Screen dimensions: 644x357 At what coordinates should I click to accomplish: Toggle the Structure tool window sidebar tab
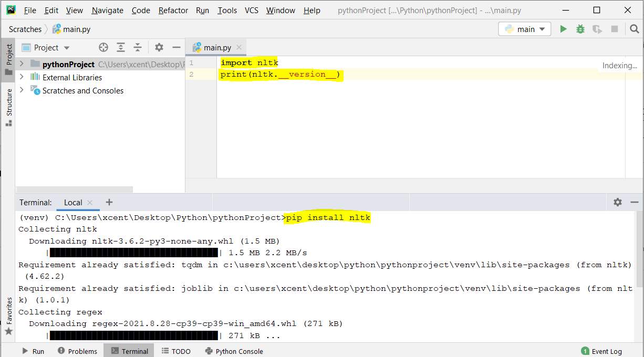point(8,107)
